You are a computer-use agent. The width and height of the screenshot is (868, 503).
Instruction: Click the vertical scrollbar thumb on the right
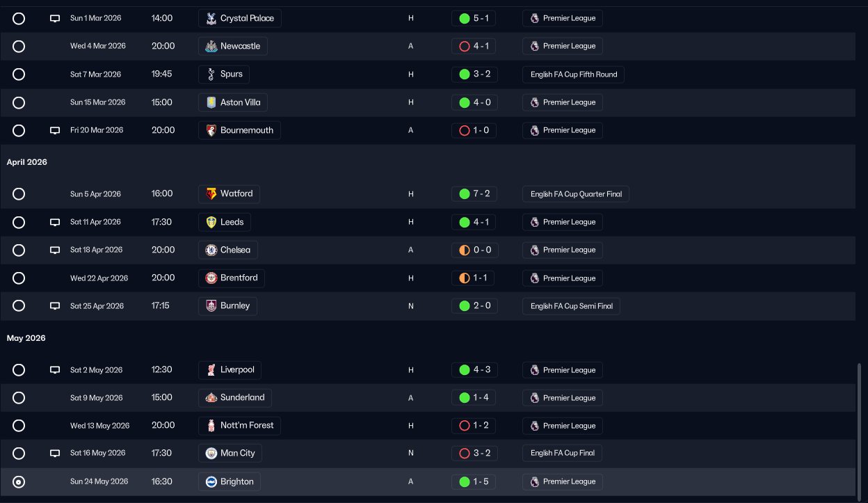[x=860, y=426]
